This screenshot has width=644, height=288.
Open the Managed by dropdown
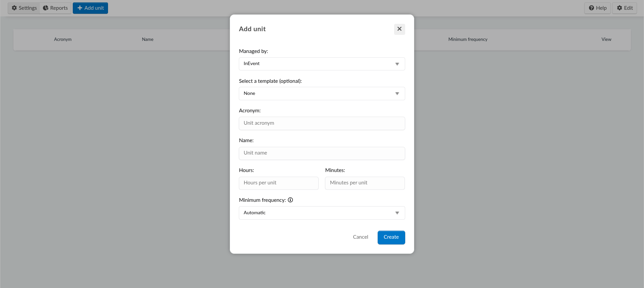[322, 64]
